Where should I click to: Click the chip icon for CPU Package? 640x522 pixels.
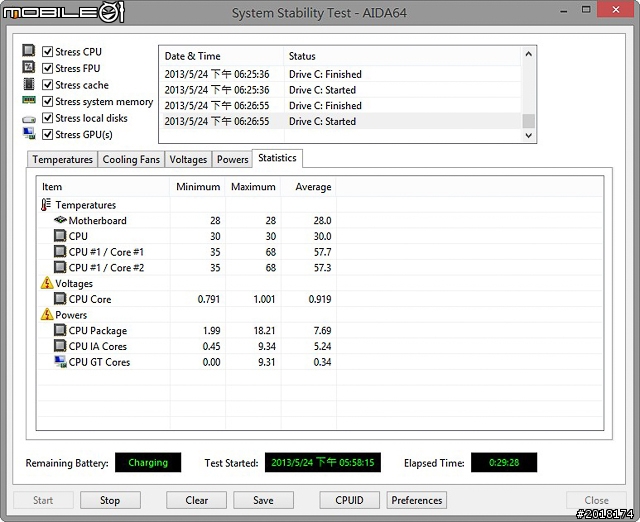(x=60, y=330)
